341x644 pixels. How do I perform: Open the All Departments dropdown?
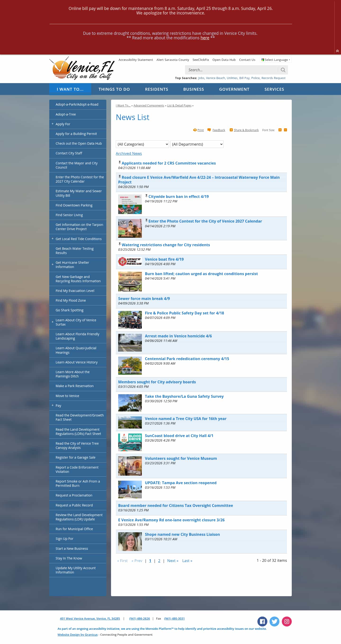pos(197,144)
